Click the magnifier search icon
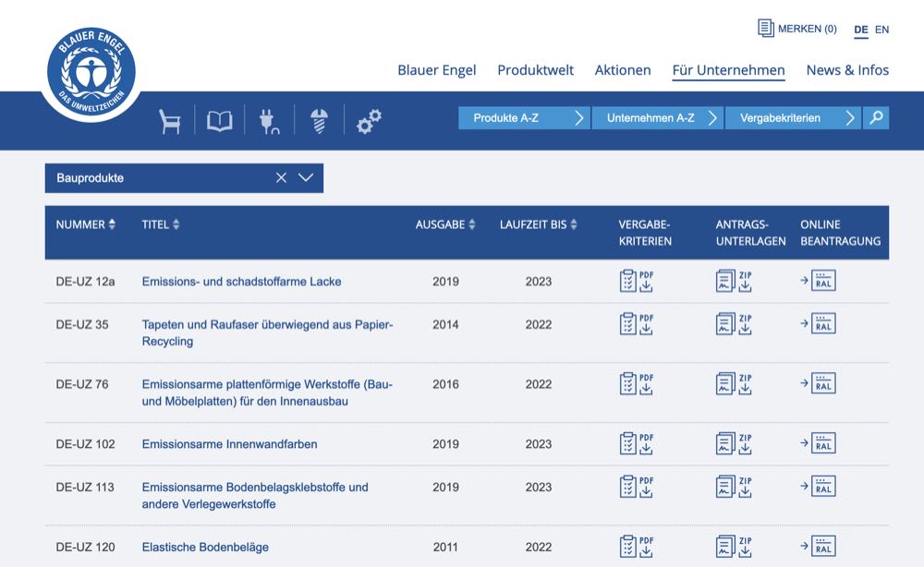The height and width of the screenshot is (567, 924). 876,118
